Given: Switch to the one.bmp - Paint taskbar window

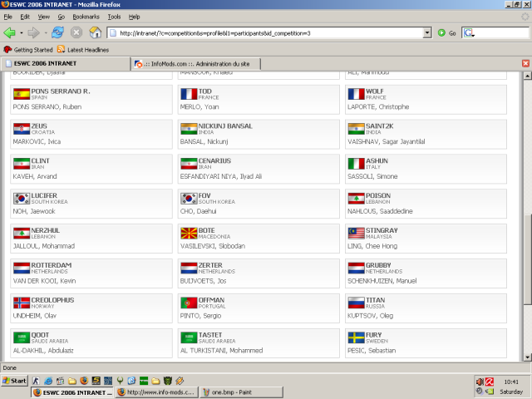Looking at the screenshot, I should [241, 392].
